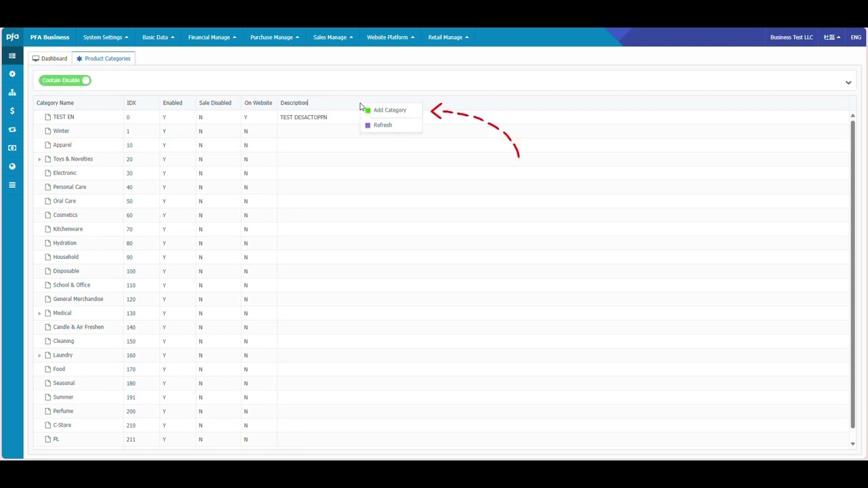Image resolution: width=868 pixels, height=488 pixels.
Task: Click the Disposable row's document icon
Action: pos(48,271)
